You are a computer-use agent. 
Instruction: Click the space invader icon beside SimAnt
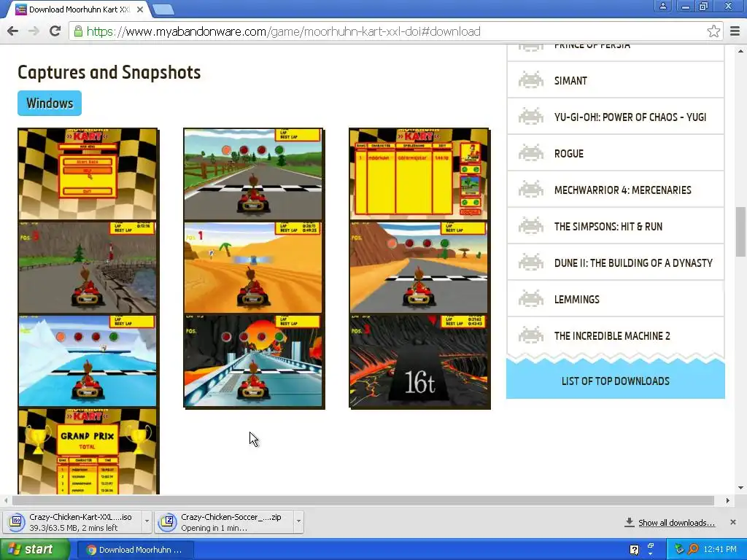click(531, 80)
